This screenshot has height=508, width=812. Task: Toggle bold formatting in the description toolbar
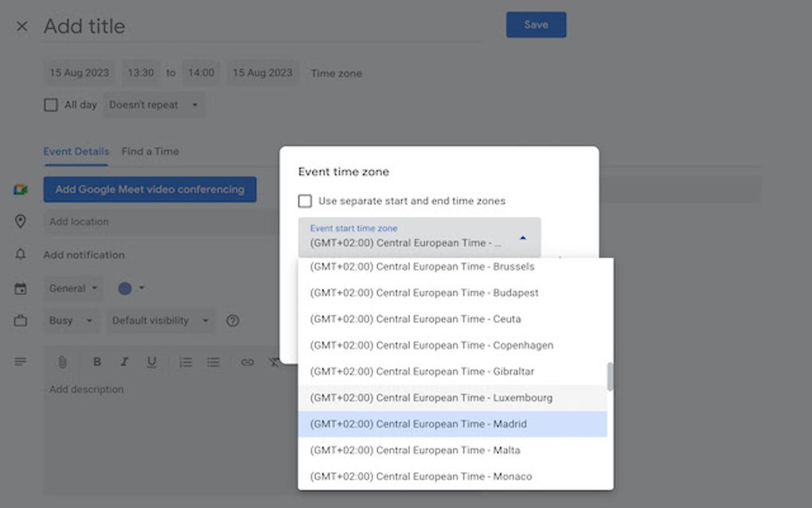(97, 362)
